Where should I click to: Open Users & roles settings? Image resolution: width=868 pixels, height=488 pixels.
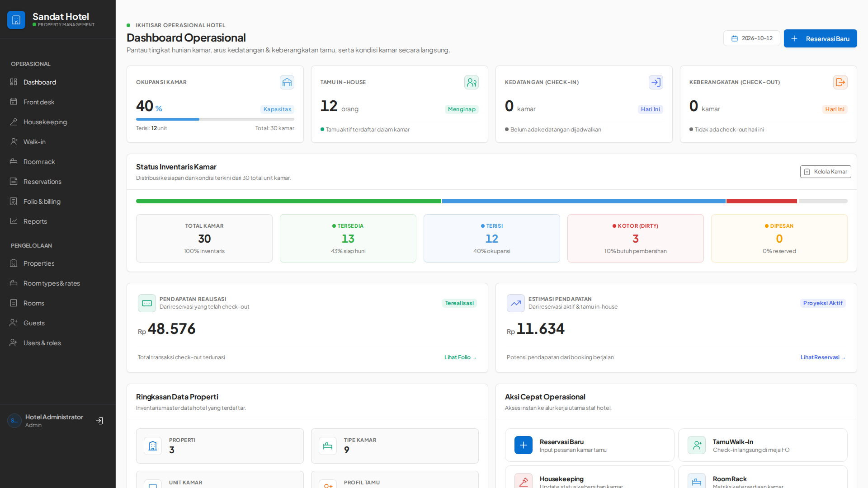[58, 343]
